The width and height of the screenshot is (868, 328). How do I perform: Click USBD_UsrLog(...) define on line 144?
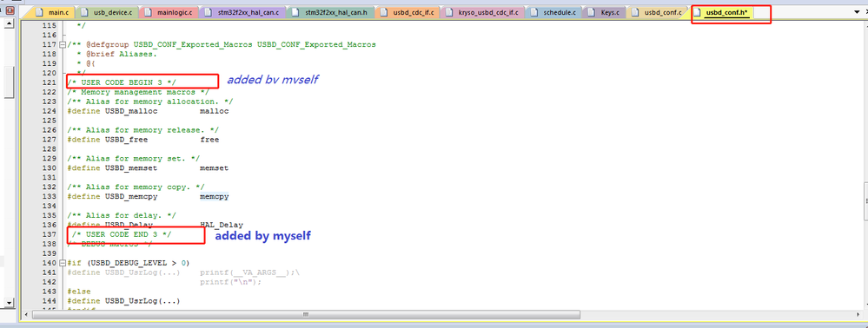coord(123,301)
